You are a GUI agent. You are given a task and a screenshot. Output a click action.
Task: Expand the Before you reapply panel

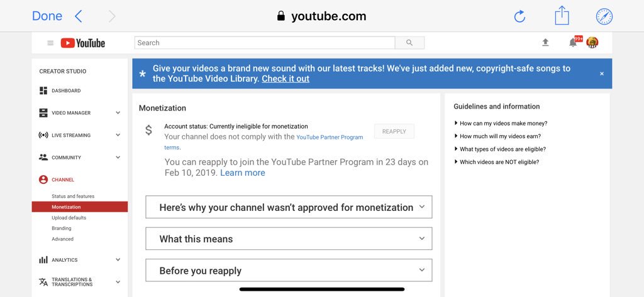coord(289,271)
